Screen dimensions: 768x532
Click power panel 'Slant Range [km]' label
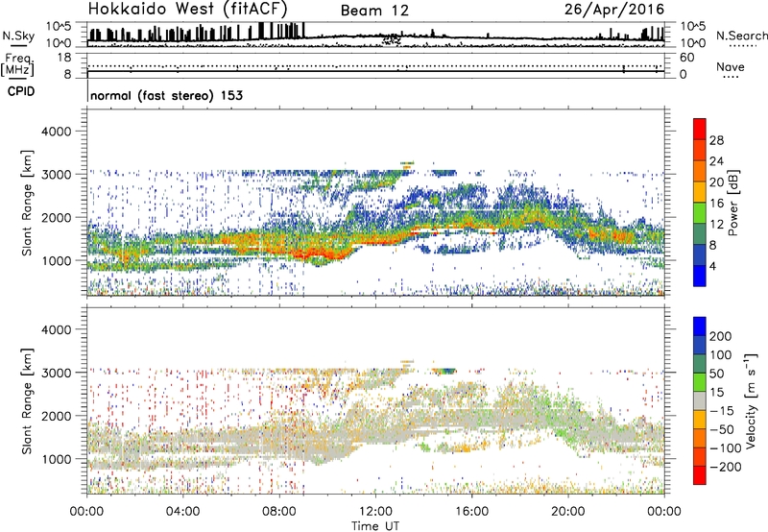click(x=27, y=203)
